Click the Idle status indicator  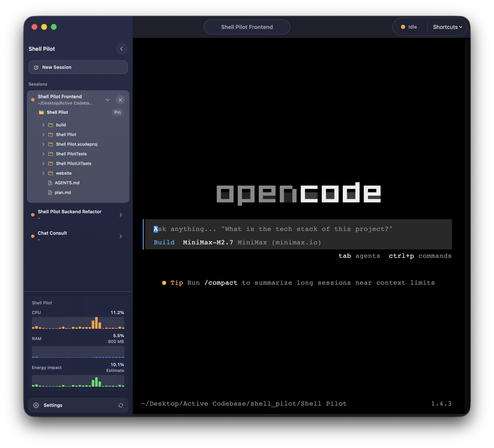[x=409, y=27]
